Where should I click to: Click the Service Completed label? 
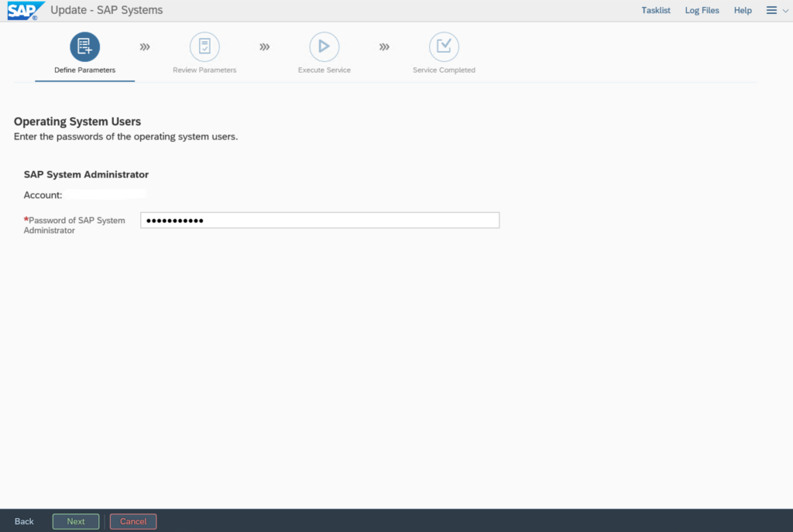click(444, 70)
